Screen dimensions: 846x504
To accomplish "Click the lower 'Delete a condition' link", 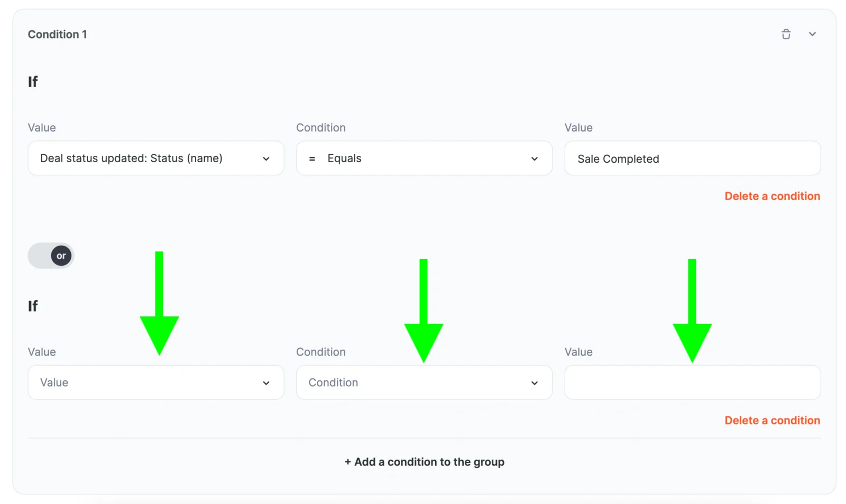I will click(x=772, y=420).
